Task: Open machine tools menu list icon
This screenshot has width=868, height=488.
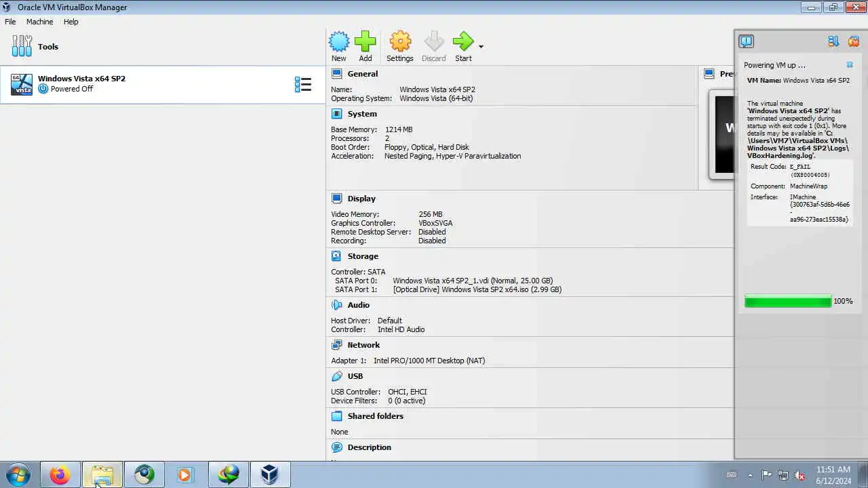Action: click(x=303, y=85)
